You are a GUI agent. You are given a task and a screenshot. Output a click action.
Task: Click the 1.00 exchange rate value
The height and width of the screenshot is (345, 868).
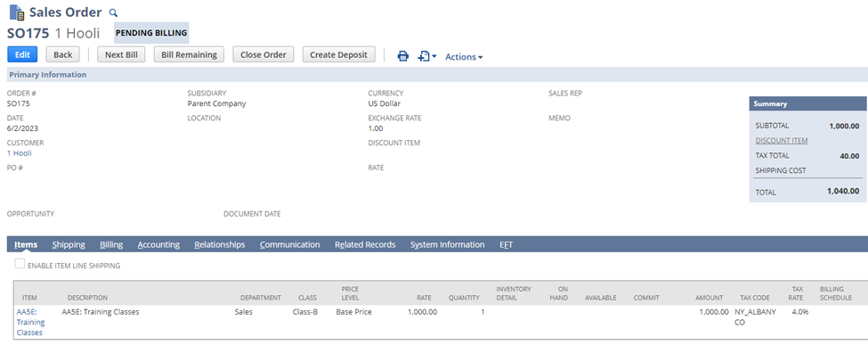point(376,128)
